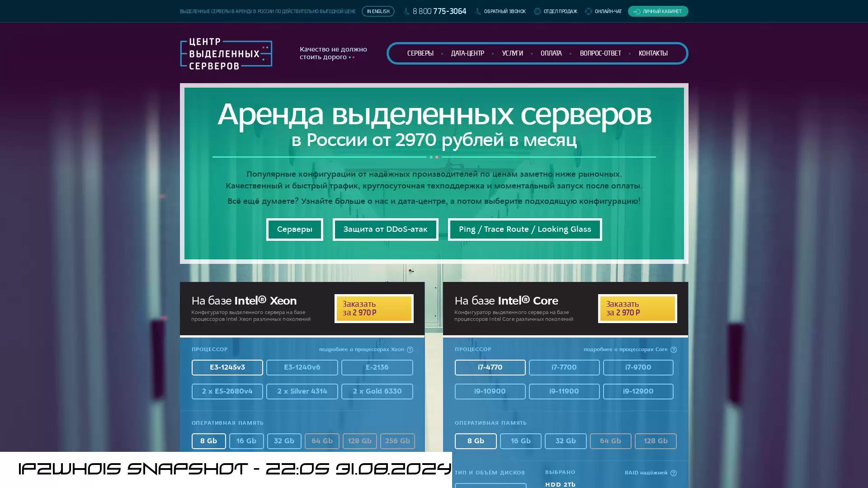The image size is (868, 488).
Task: Click the Серверы call-to-action button
Action: (294, 230)
